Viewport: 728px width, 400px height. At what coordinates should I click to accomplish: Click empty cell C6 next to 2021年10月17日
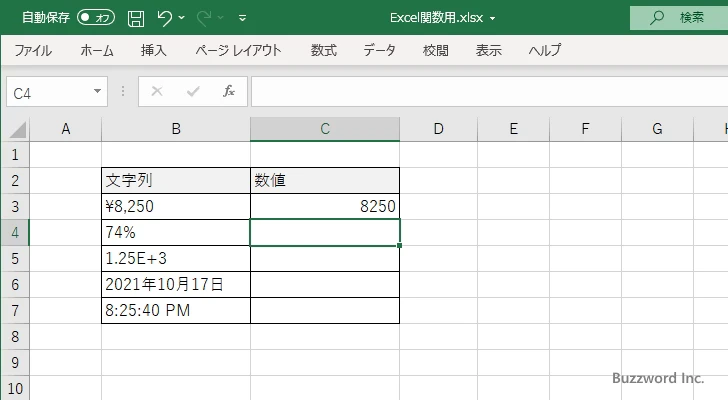pyautogui.click(x=325, y=284)
